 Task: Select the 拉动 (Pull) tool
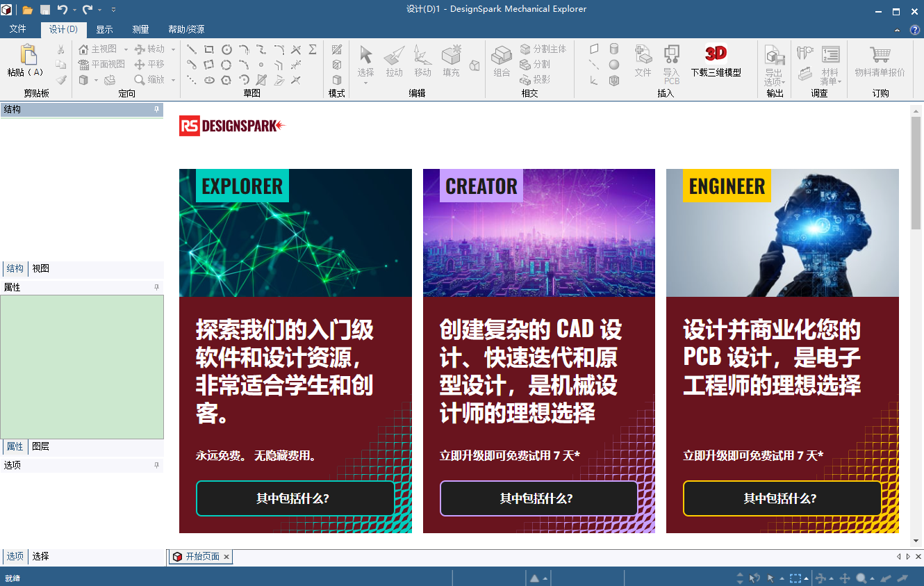(394, 56)
